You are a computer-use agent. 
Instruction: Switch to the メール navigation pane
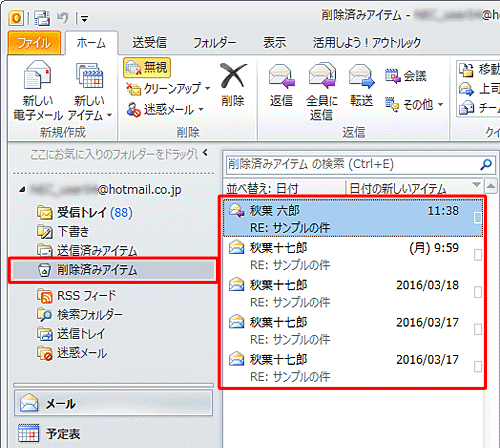(113, 404)
